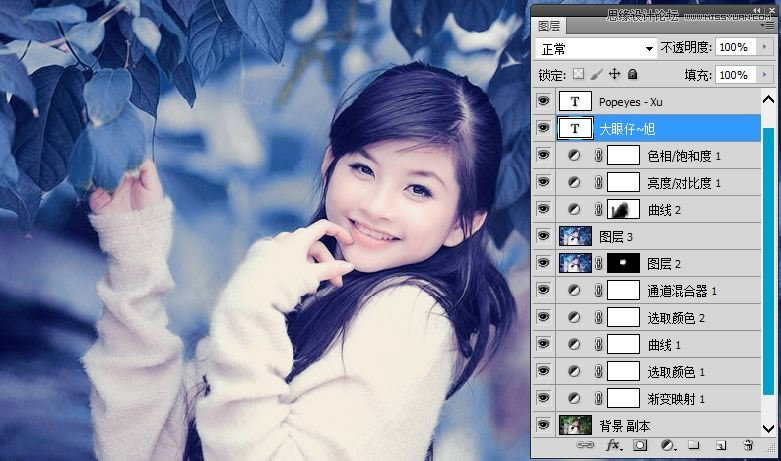Create new fill or adjustment layer

667,445
